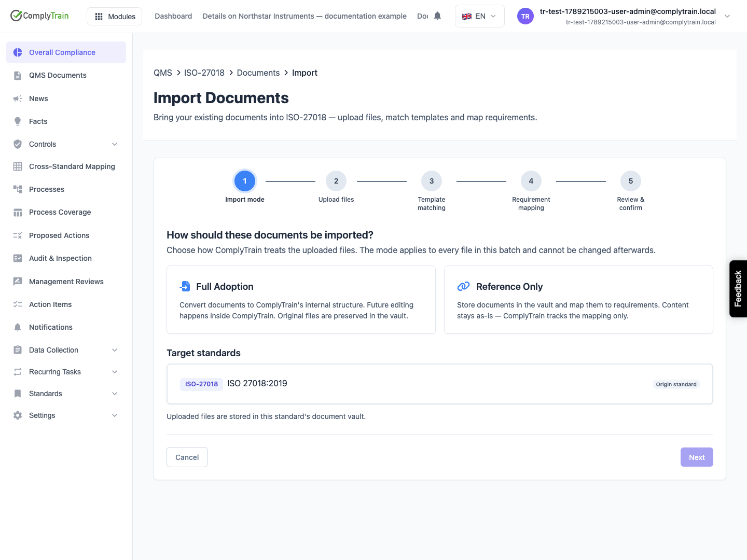Image resolution: width=747 pixels, height=560 pixels.
Task: Click Controls shield icon
Action: tap(18, 144)
